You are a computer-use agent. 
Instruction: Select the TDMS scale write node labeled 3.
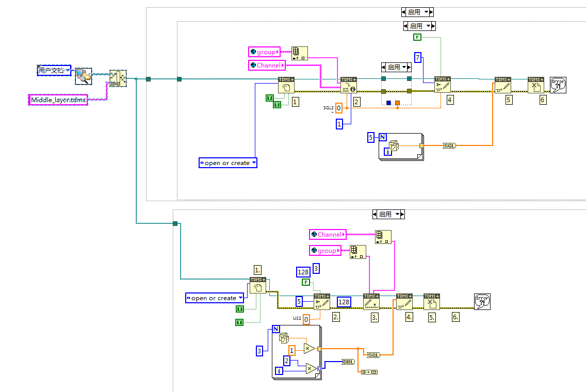[x=371, y=302]
